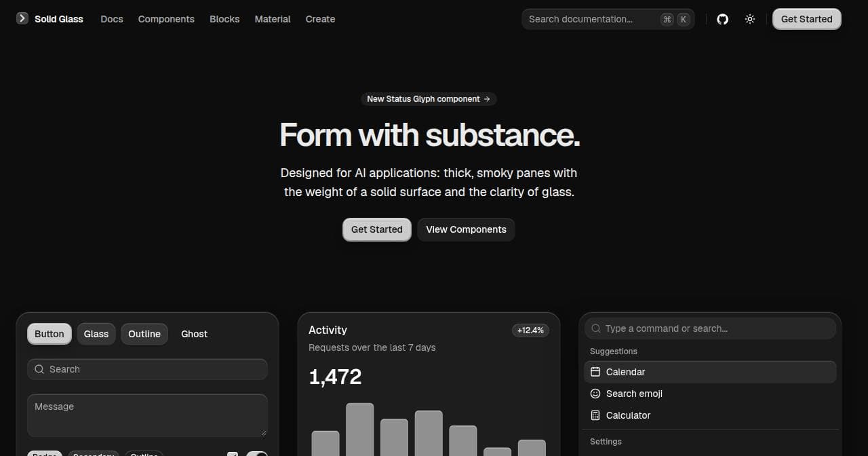Select the Calendar suggestion
Image resolution: width=868 pixels, height=456 pixels.
point(710,372)
